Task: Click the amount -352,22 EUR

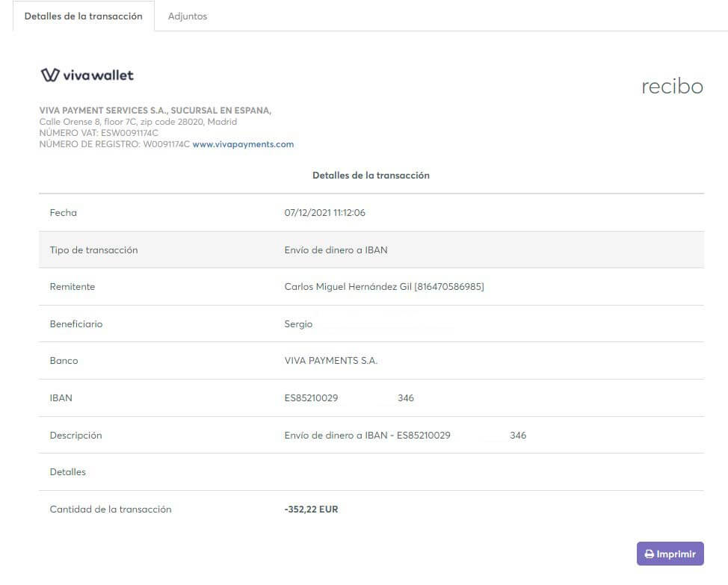Action: [311, 509]
